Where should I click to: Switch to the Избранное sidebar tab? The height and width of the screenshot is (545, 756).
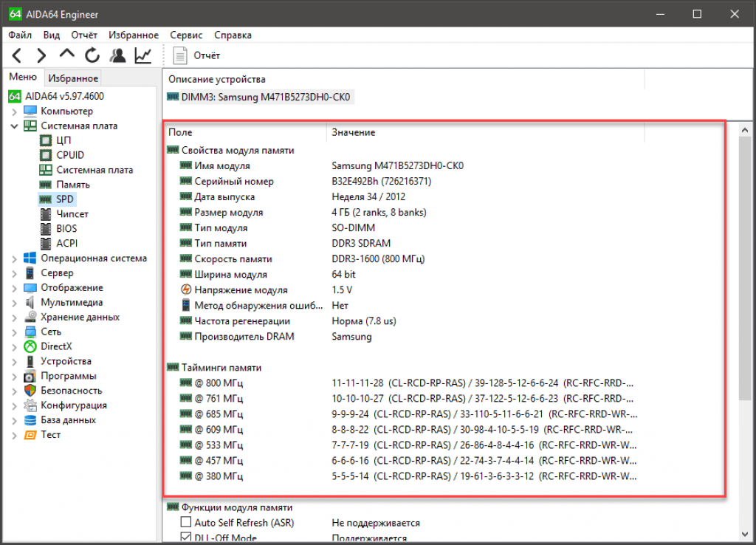(73, 78)
